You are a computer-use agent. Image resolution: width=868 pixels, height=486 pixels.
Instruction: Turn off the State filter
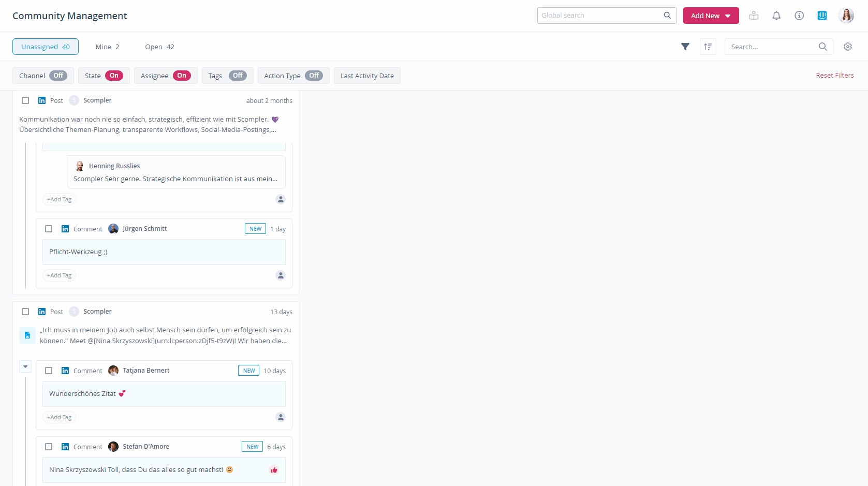[114, 76]
